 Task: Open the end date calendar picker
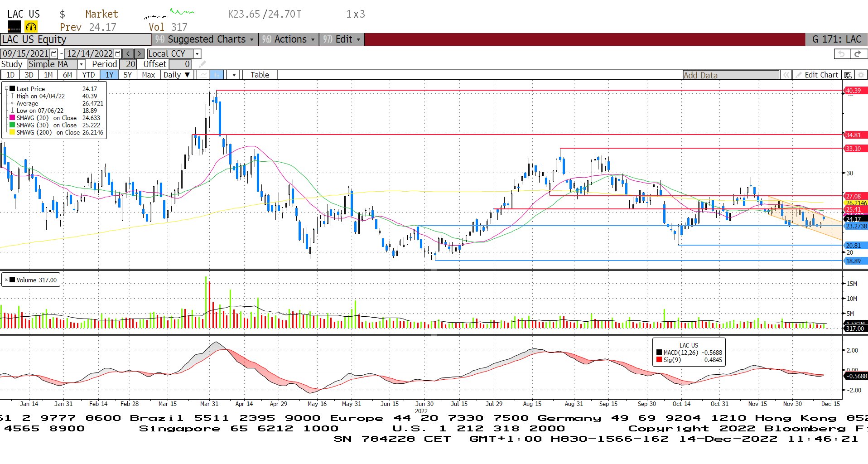click(118, 53)
